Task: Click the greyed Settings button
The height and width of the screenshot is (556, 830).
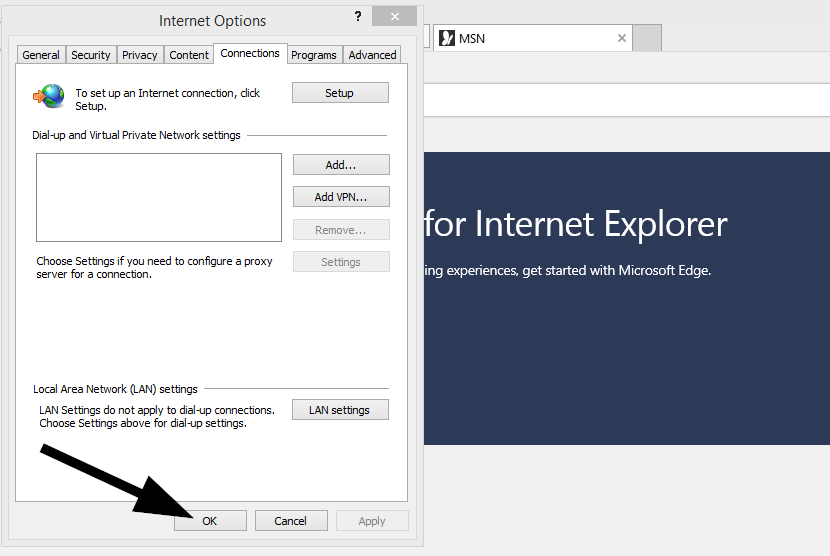Action: point(341,262)
